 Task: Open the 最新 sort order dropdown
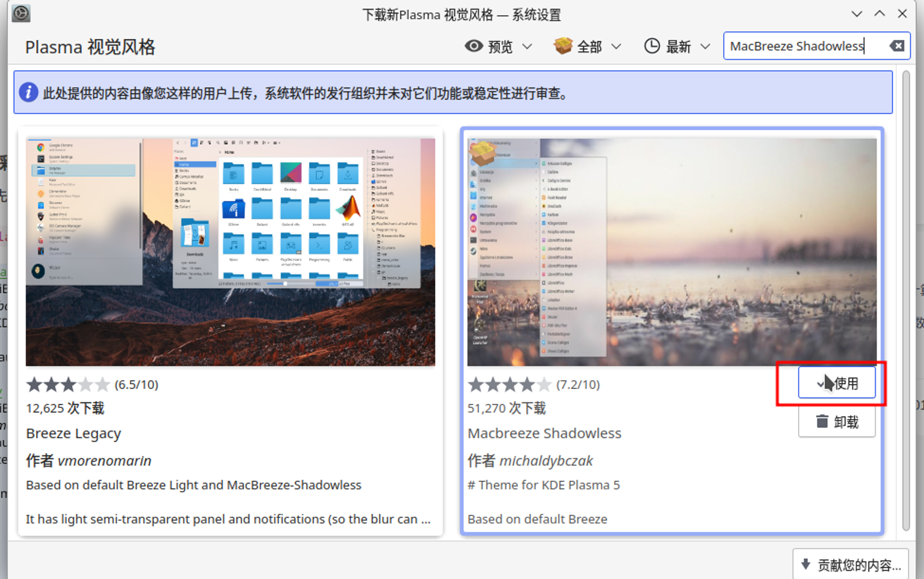pos(677,46)
